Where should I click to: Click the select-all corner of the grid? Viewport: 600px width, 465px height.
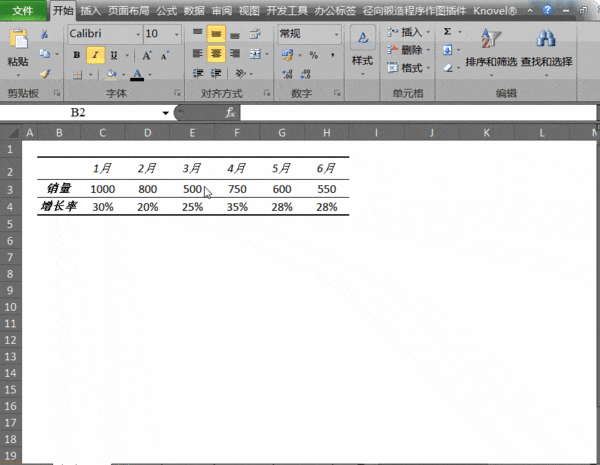13,133
